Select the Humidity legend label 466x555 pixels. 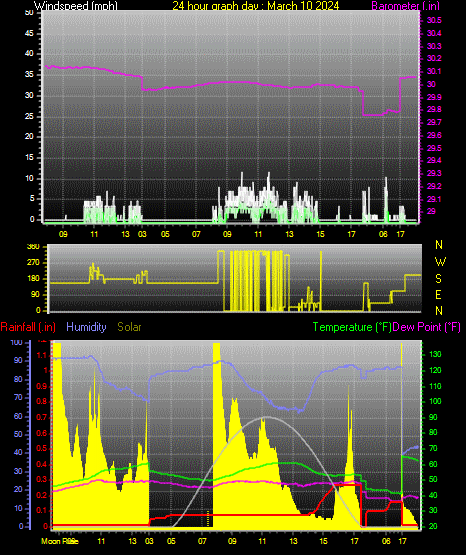click(x=86, y=327)
